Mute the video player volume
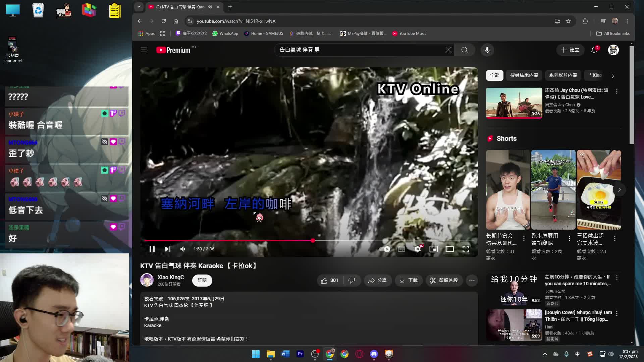Screen dimensions: 644x362 [183, 249]
